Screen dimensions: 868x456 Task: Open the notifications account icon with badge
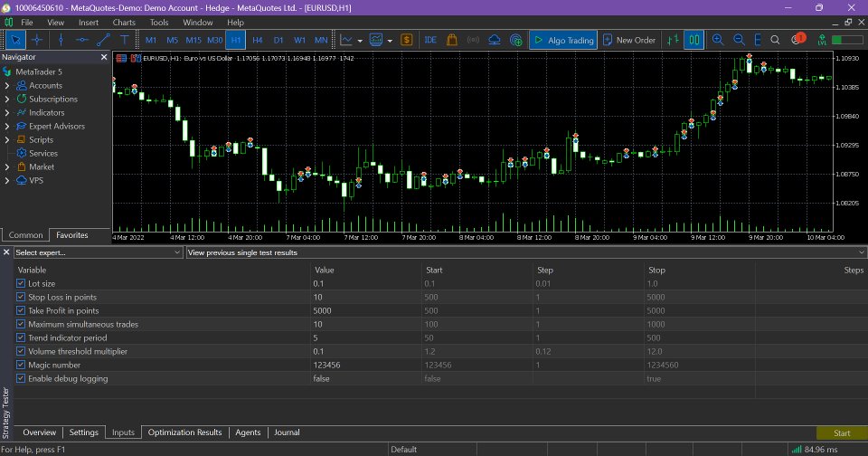coord(797,39)
